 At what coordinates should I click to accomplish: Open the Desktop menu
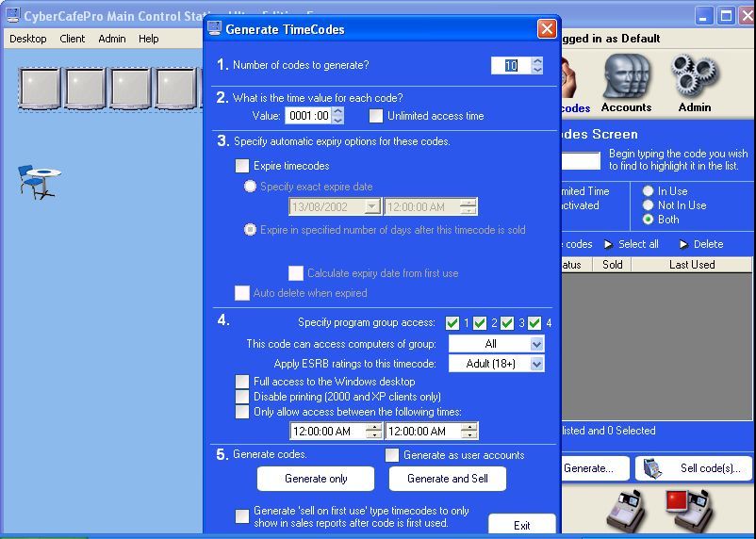28,39
